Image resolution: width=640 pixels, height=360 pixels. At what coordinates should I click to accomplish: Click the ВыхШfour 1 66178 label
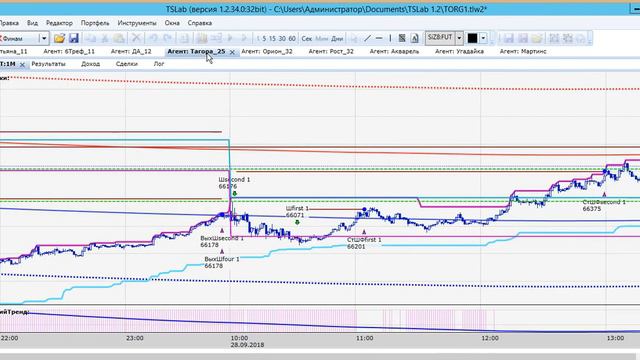click(x=222, y=262)
